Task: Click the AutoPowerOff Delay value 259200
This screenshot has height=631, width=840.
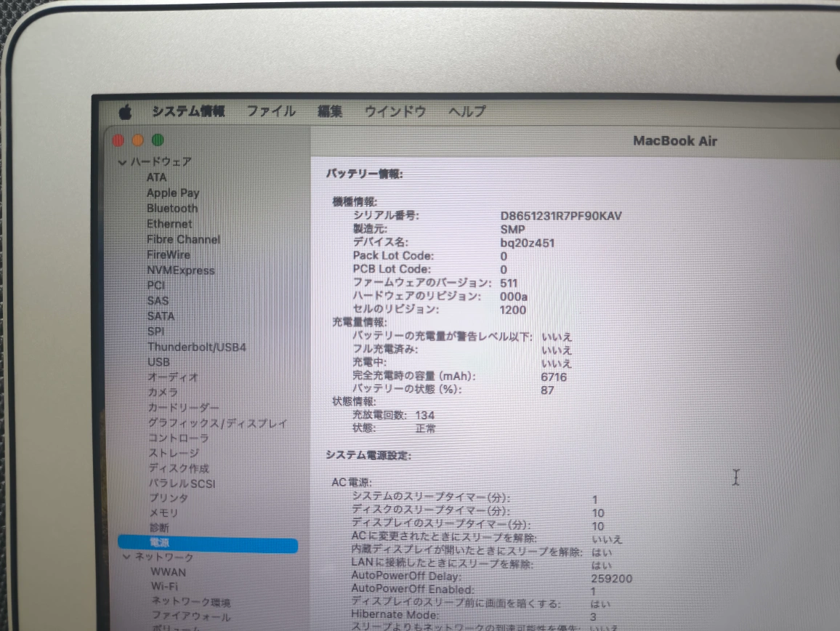Action: tap(612, 579)
